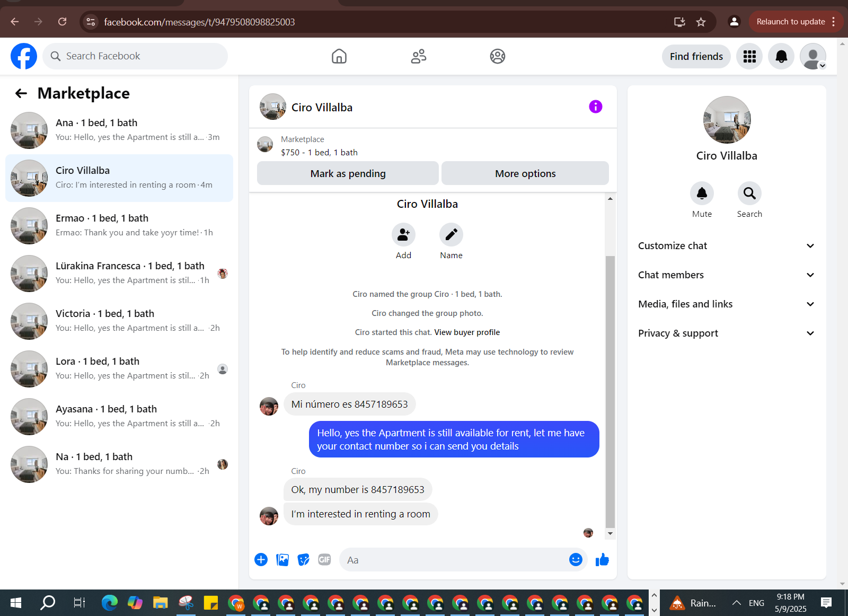Open the emoji picker smiley icon

tap(576, 559)
